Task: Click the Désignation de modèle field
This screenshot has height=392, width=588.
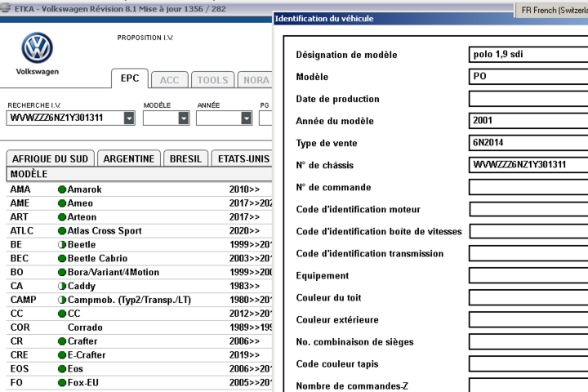Action: 528,55
